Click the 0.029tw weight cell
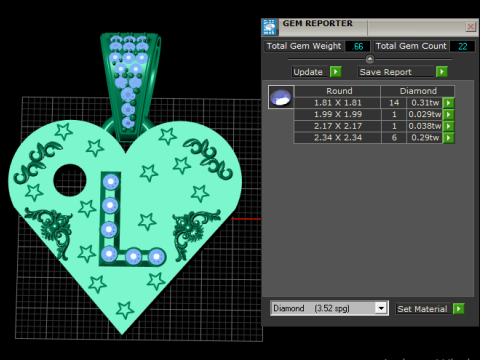The width and height of the screenshot is (480, 360). coord(425,114)
